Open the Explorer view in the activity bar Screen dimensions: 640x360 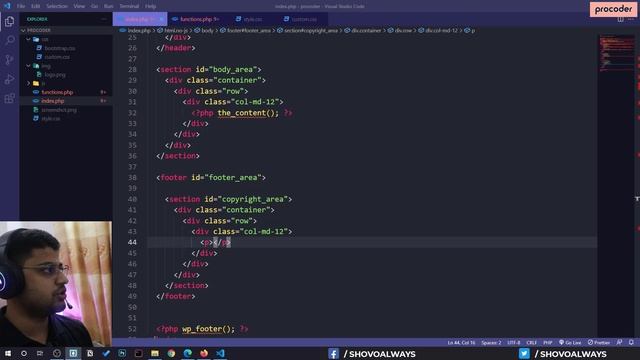(x=9, y=21)
